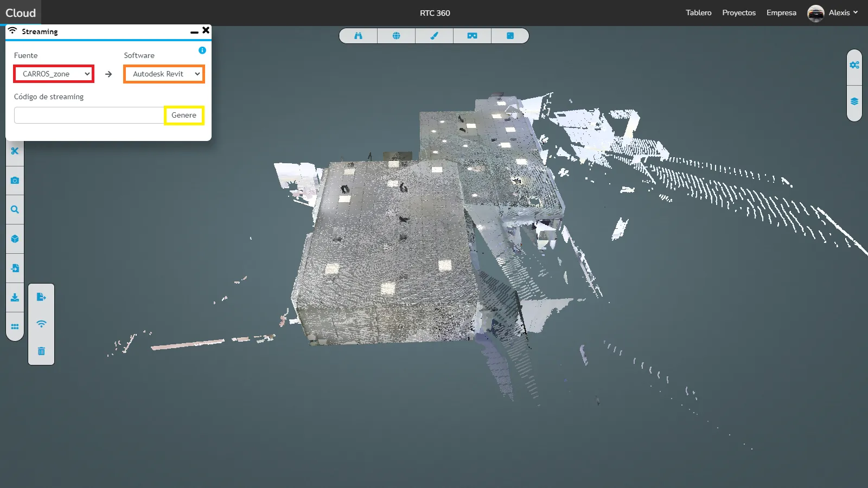Click Alexis profile avatar
This screenshot has width=868, height=488.
(x=815, y=13)
